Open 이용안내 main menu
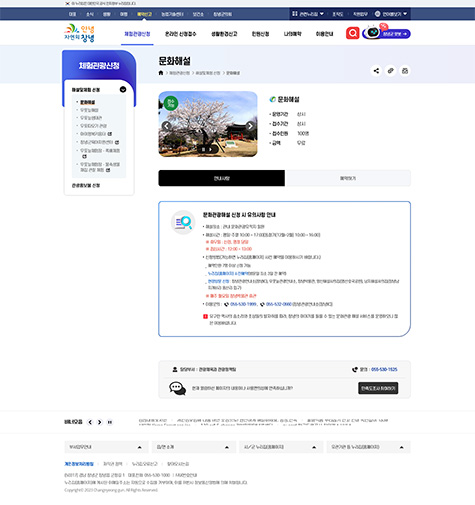This screenshot has height=505, width=475. point(324,34)
